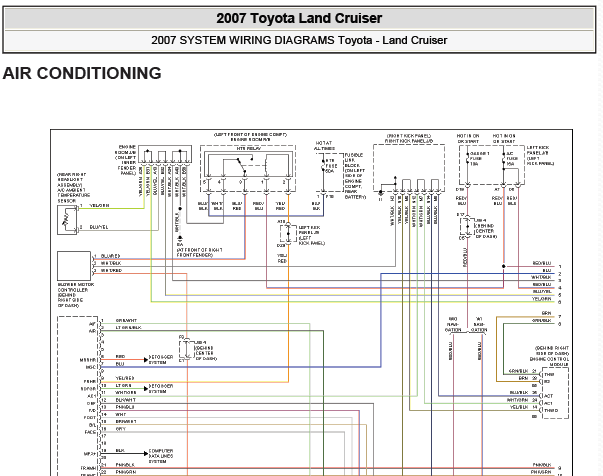Click '(AT FRONT OF RIGHT FRONT FENDER)' note
Screen dimensions: 603x476
[199, 253]
